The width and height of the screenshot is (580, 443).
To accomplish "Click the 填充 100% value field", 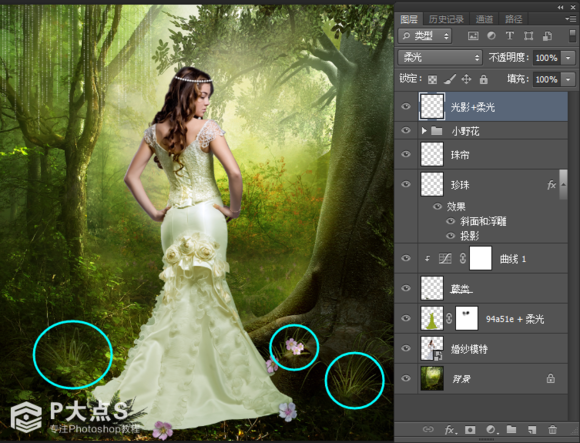I will pyautogui.click(x=546, y=80).
